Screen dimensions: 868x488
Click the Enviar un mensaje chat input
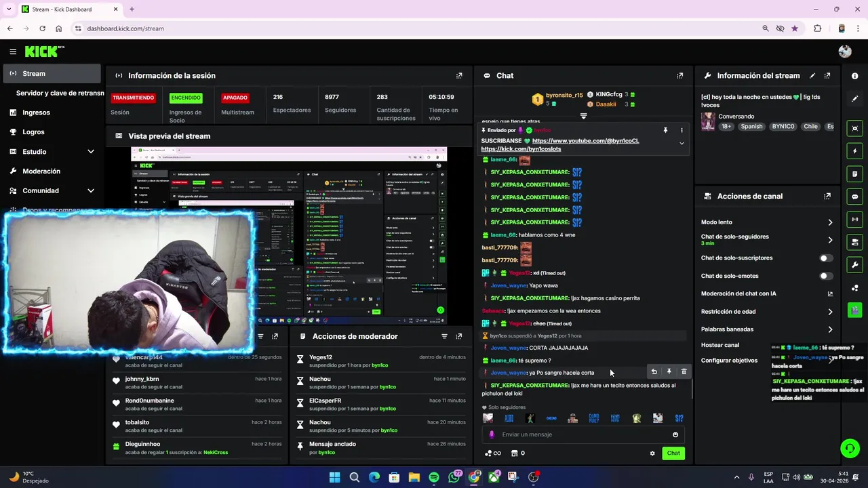583,434
